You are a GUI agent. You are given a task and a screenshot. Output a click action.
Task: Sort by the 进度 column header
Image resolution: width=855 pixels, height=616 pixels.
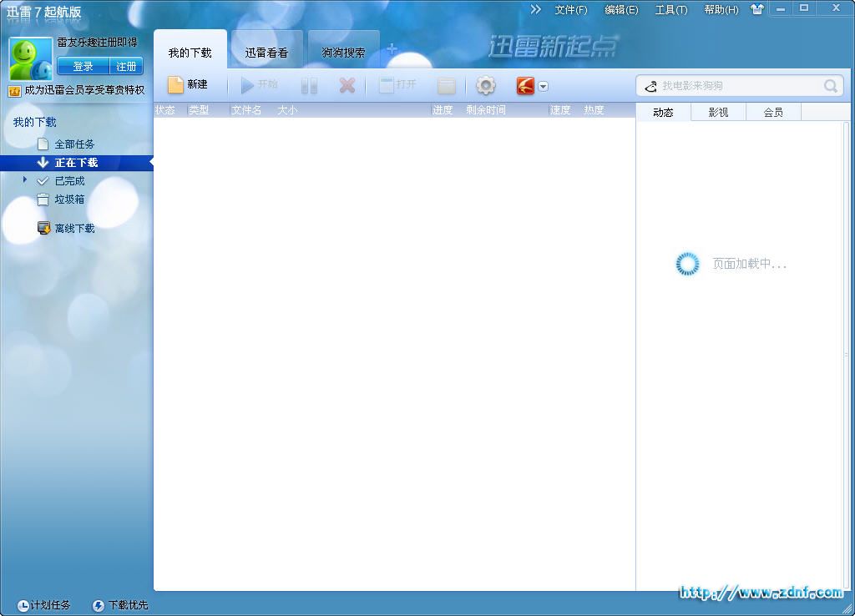click(x=443, y=110)
